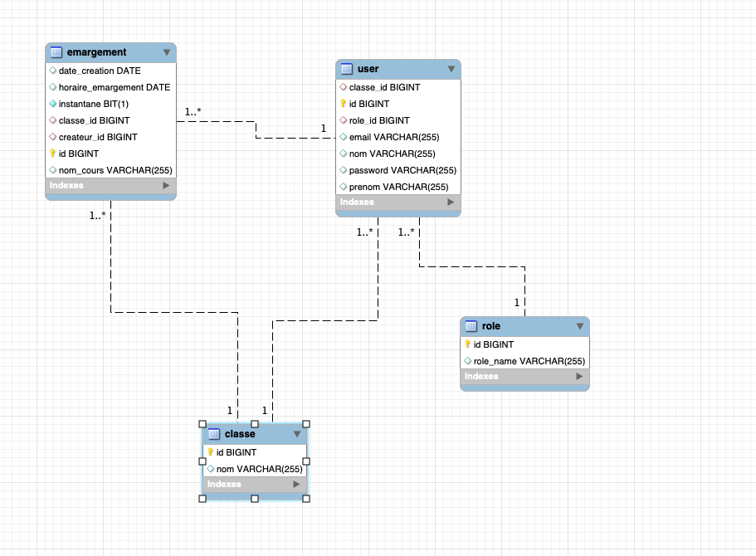Click the emargement table icon
This screenshot has width=756, height=556.
click(56, 52)
